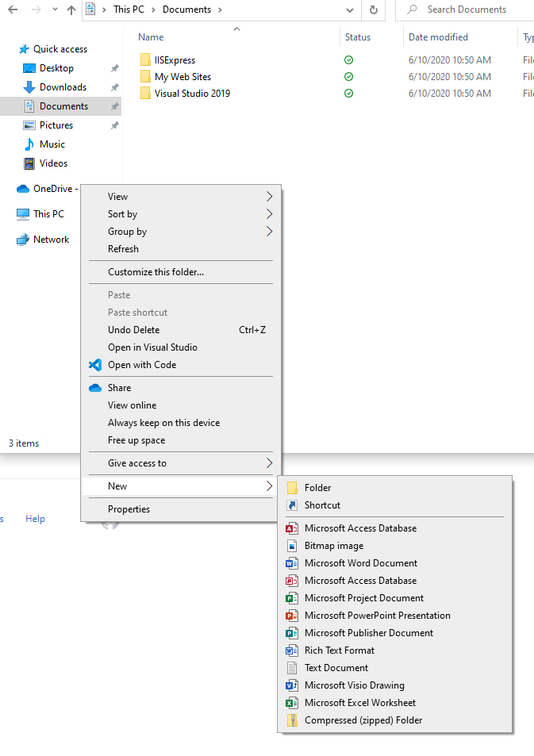Choose Always keep on this device

(x=181, y=423)
